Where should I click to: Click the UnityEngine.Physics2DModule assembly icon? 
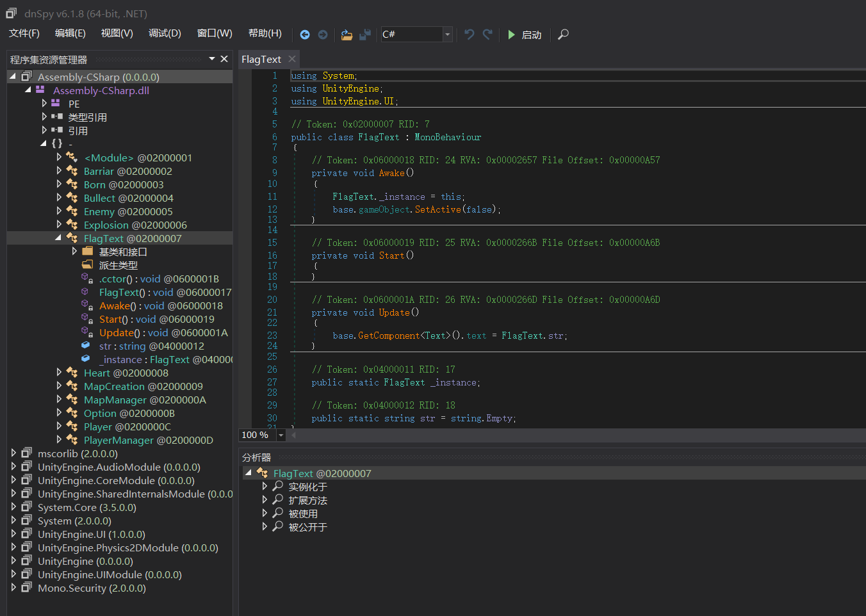[x=26, y=547]
